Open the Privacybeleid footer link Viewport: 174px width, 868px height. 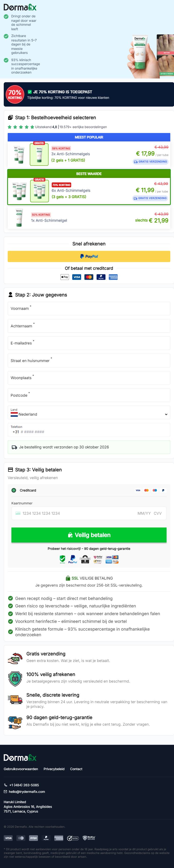tap(54, 769)
